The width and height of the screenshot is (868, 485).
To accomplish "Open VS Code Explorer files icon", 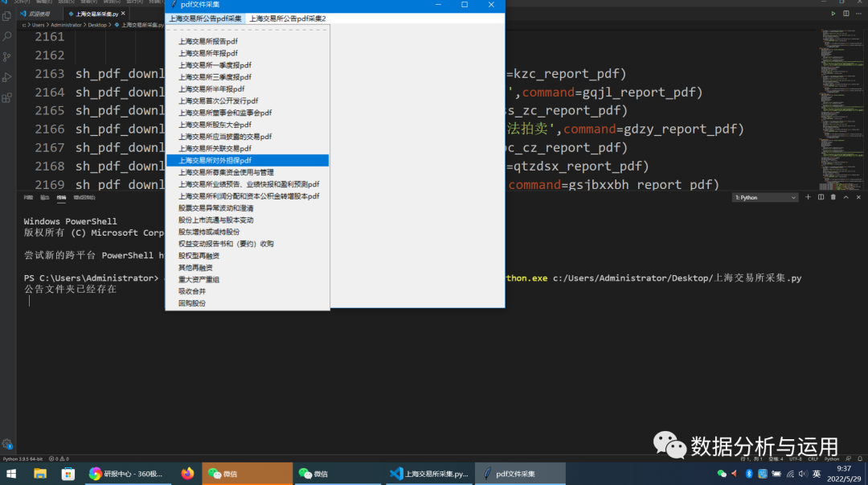I will [7, 16].
